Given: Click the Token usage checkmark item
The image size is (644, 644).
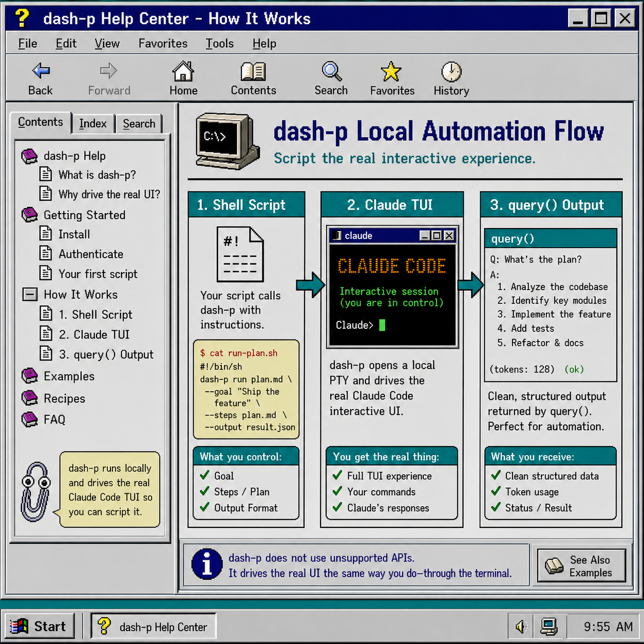Looking at the screenshot, I should [525, 491].
